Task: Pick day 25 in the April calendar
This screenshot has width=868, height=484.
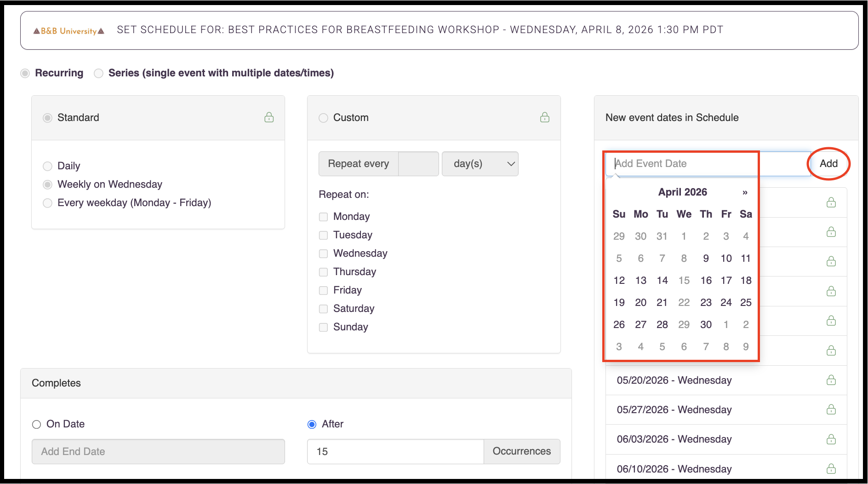Action: tap(746, 302)
